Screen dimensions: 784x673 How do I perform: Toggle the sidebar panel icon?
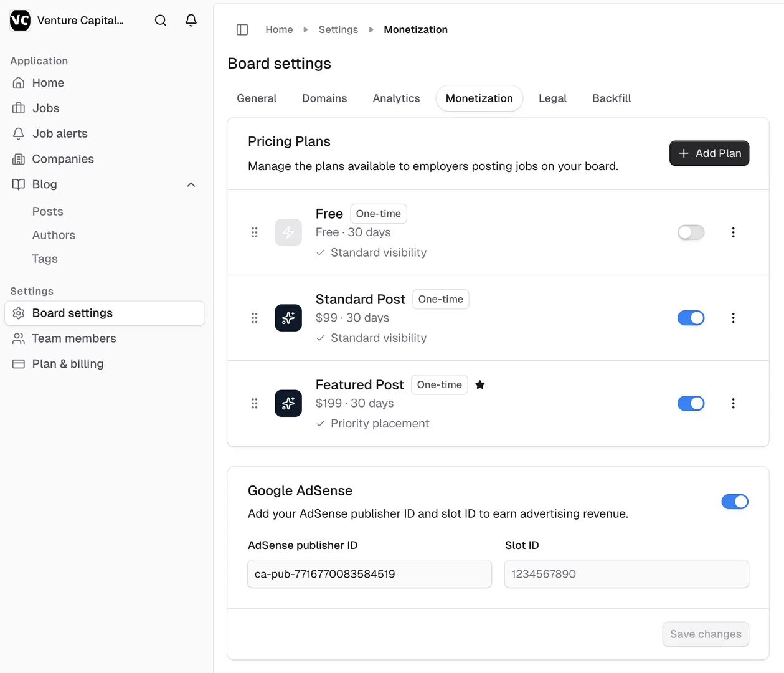point(242,29)
